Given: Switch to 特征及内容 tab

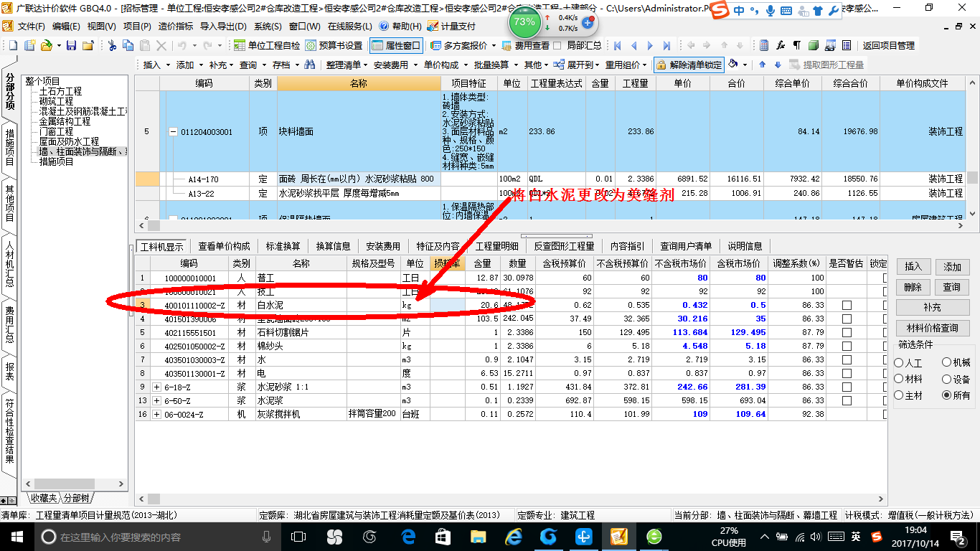Looking at the screenshot, I should click(x=438, y=246).
